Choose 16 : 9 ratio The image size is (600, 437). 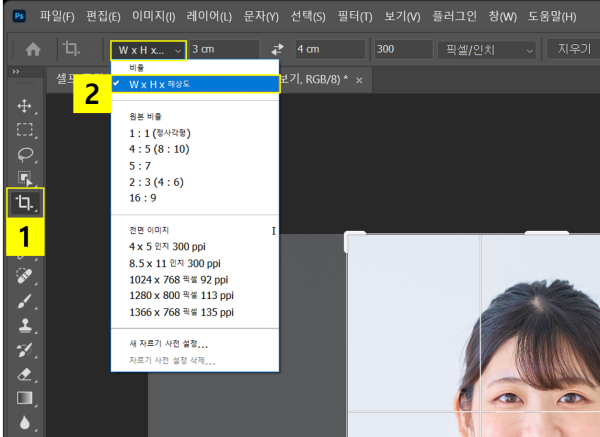click(x=195, y=198)
